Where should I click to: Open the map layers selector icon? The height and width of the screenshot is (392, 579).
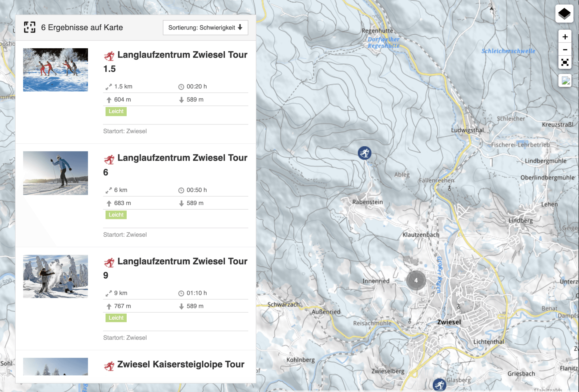564,14
